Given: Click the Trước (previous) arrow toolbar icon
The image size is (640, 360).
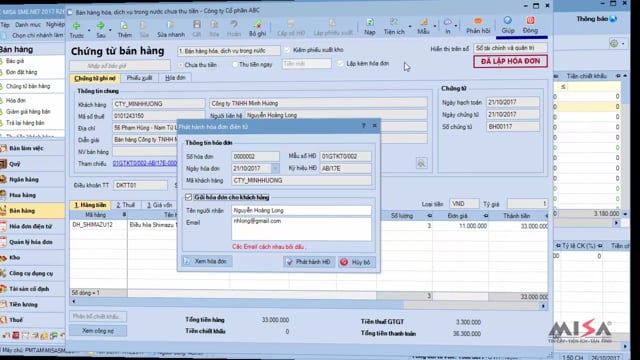Looking at the screenshot, I should (x=76, y=26).
